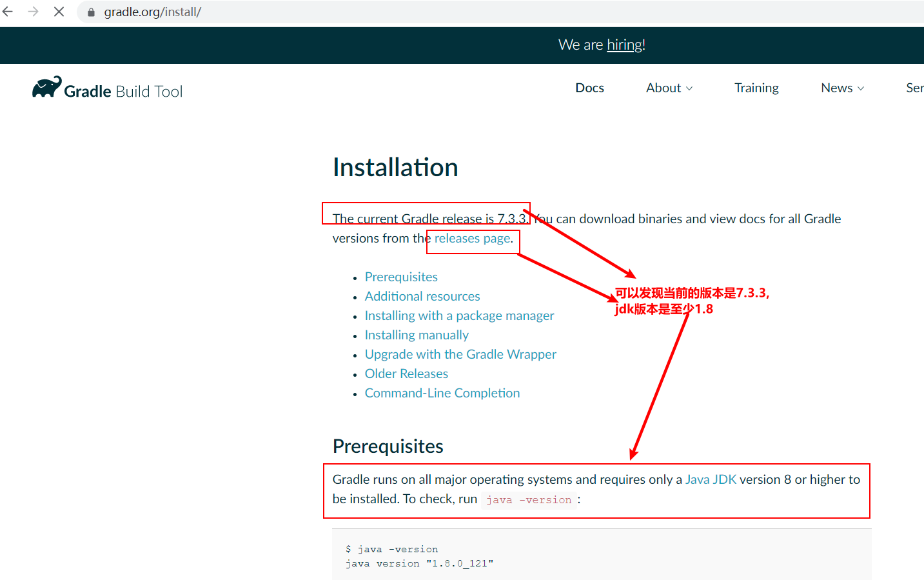Image resolution: width=924 pixels, height=580 pixels.
Task: Click the Installation heading
Action: click(x=395, y=168)
